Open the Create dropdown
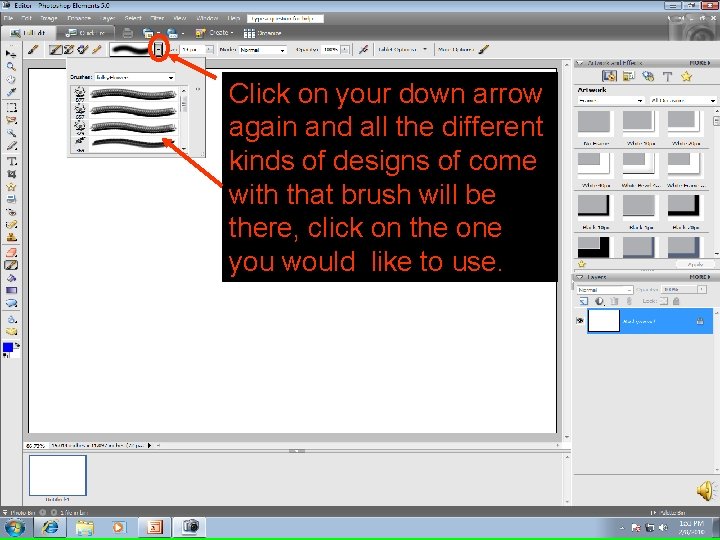 tap(215, 33)
